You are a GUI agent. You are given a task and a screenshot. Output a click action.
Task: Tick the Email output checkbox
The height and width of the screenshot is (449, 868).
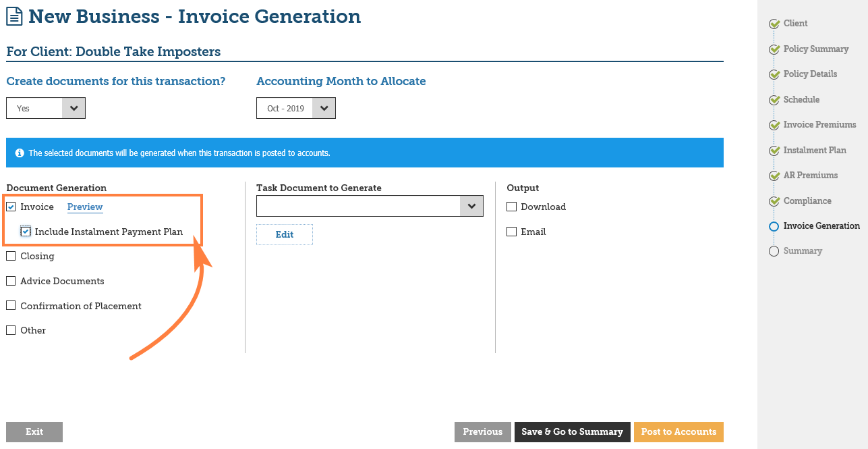(x=511, y=232)
